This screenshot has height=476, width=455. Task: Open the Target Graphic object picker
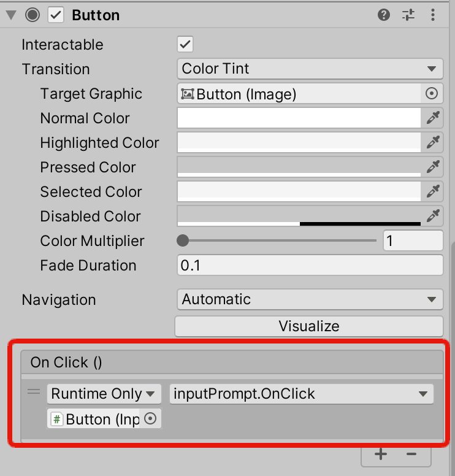coord(432,94)
